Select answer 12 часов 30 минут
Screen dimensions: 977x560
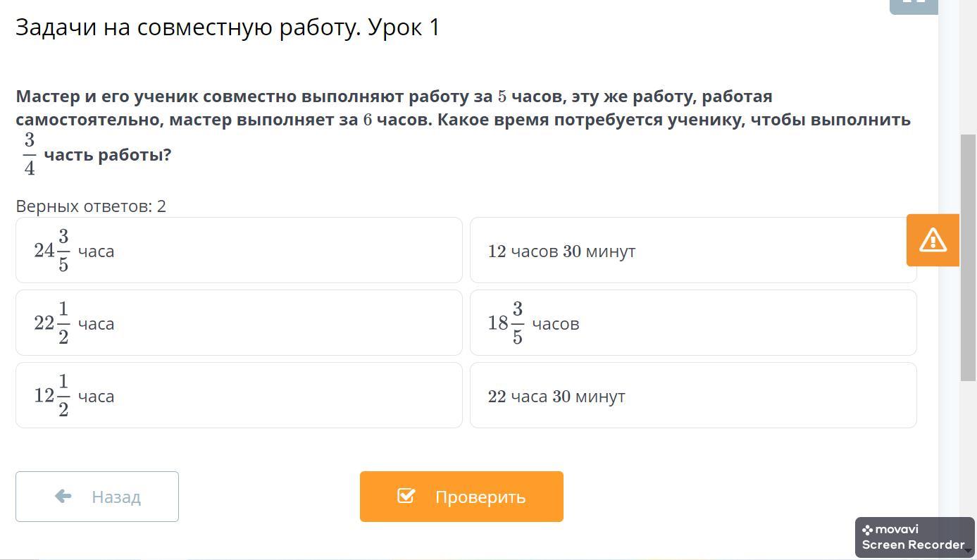(692, 251)
